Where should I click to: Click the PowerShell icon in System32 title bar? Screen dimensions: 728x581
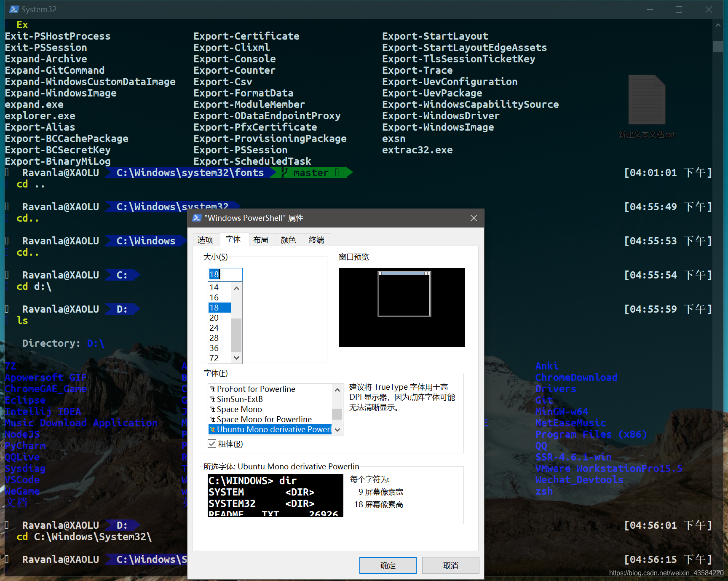pyautogui.click(x=14, y=9)
